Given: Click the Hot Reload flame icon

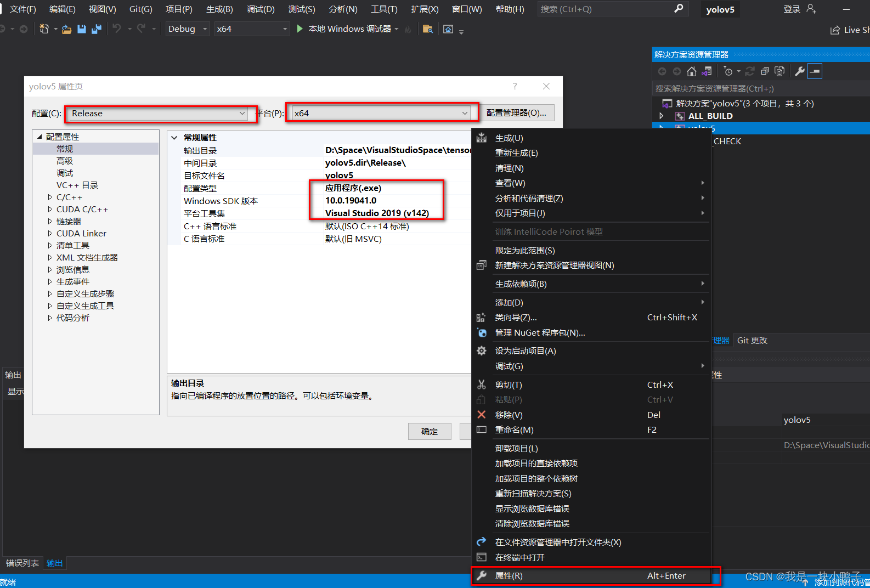Looking at the screenshot, I should click(x=408, y=29).
